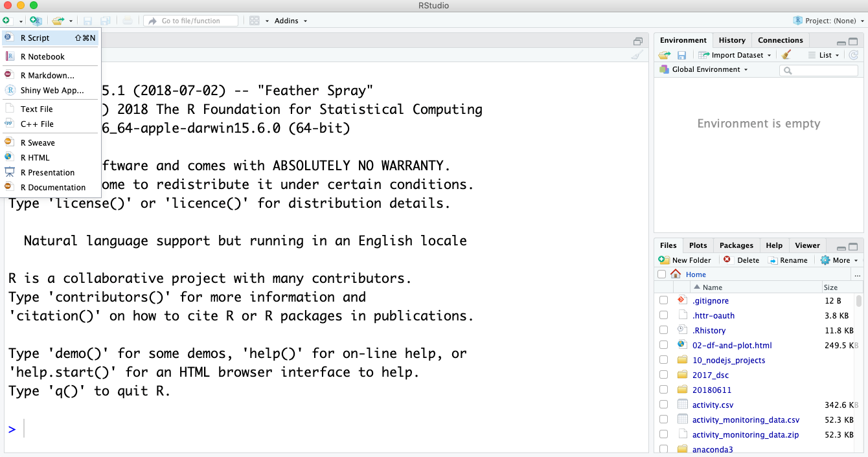
Task: Click the 02-df-and-plot.html file icon
Action: tap(682, 345)
